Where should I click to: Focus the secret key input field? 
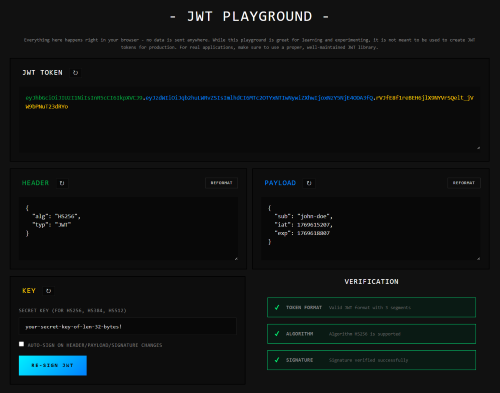pyautogui.click(x=128, y=326)
